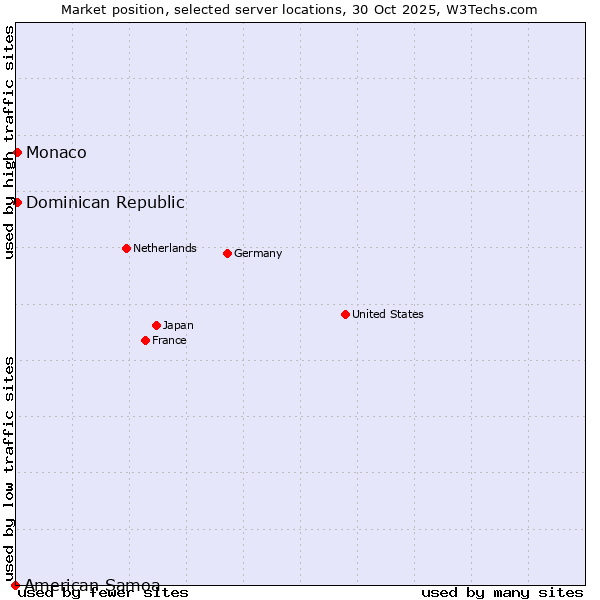Image resolution: width=600 pixels, height=600 pixels.
Task: Click the Dominican Republic text label
Action: 105,202
